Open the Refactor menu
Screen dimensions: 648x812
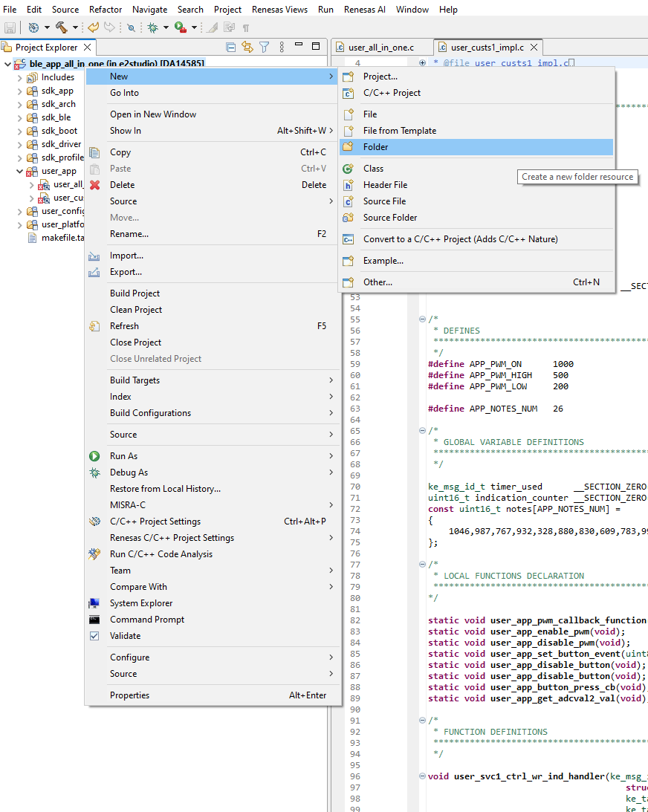(x=105, y=10)
